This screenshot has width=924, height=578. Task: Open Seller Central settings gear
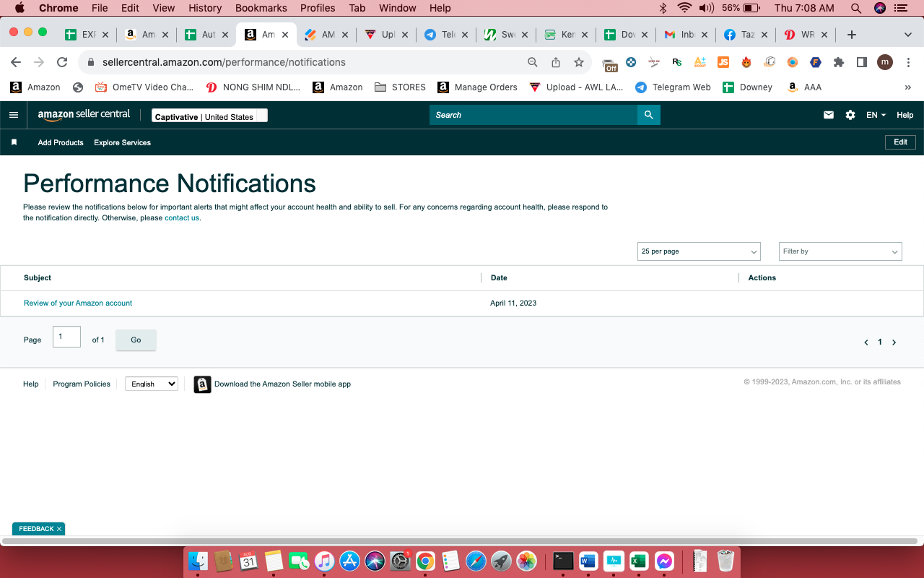click(x=850, y=115)
